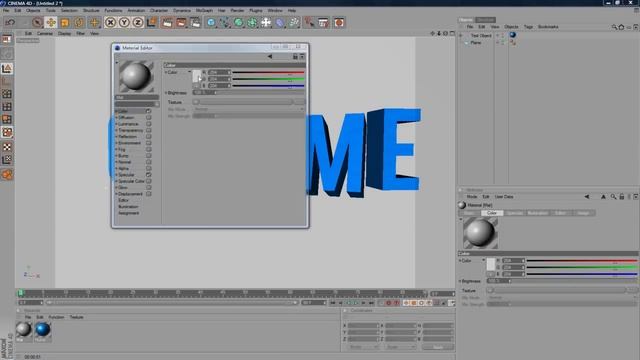This screenshot has height=360, width=640.
Task: Click the back arrow in Material Editor
Action: (270, 56)
